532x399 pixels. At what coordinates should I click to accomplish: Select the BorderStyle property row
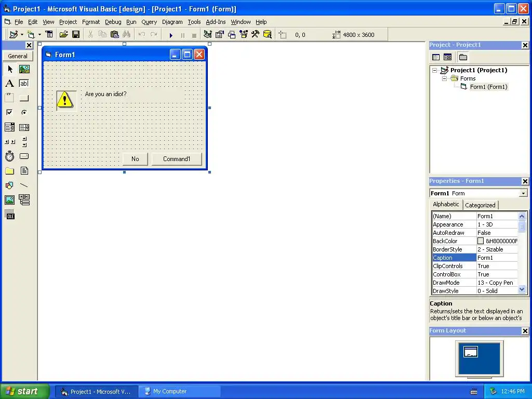pos(475,249)
